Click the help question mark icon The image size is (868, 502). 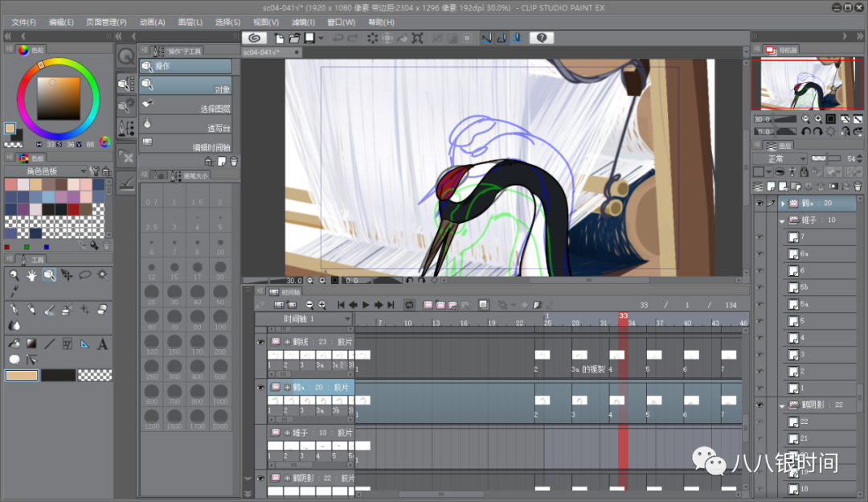coord(542,38)
